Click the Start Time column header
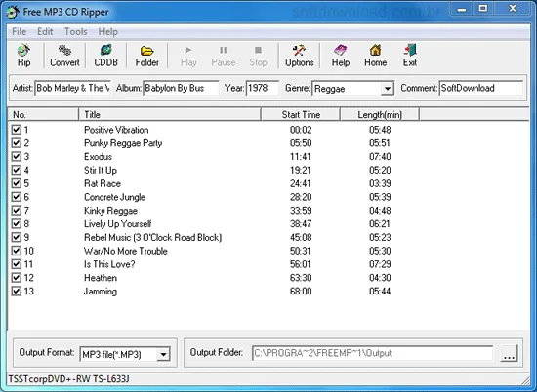Image resolution: width=537 pixels, height=392 pixels. pyautogui.click(x=301, y=115)
